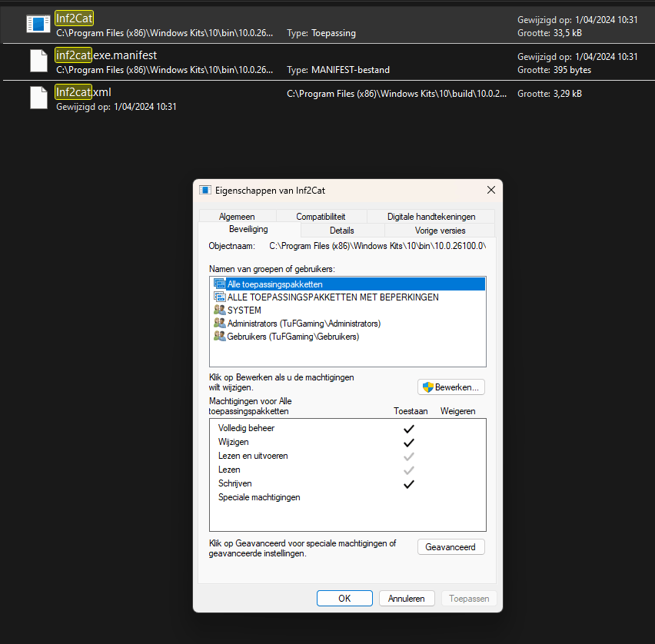Open the Algemeen tab

click(x=237, y=217)
